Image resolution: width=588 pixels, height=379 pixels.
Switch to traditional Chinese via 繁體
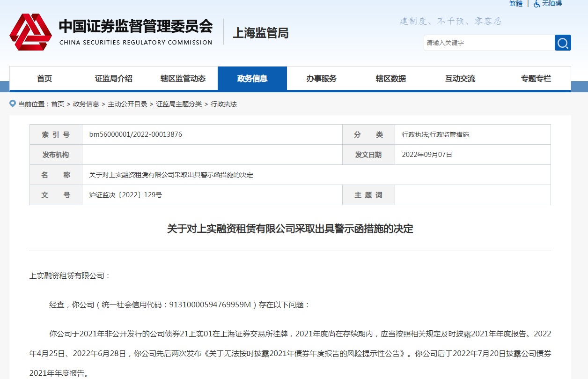click(x=515, y=3)
